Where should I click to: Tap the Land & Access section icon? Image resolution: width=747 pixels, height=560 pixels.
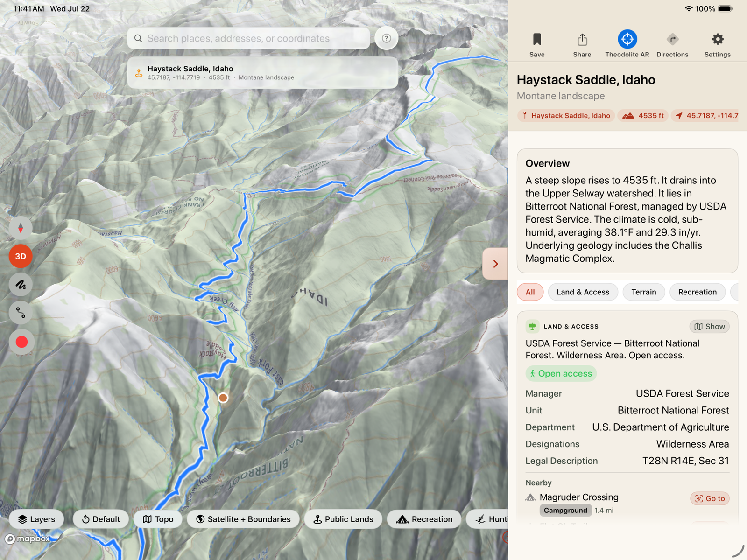532,327
